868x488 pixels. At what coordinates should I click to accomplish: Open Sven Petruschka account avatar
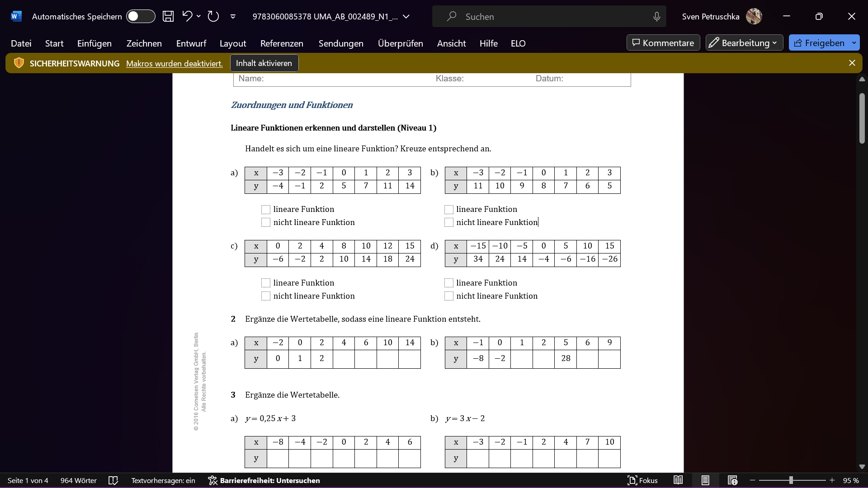pyautogui.click(x=754, y=16)
